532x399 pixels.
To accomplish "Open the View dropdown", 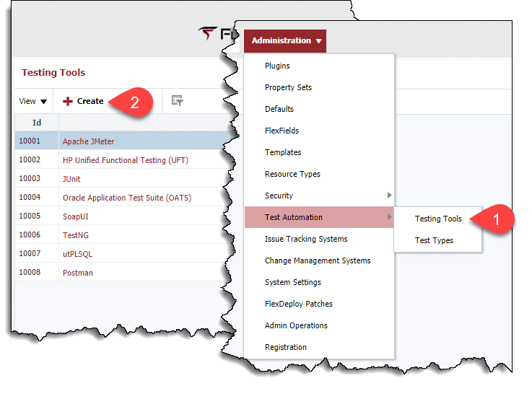I will pos(33,101).
